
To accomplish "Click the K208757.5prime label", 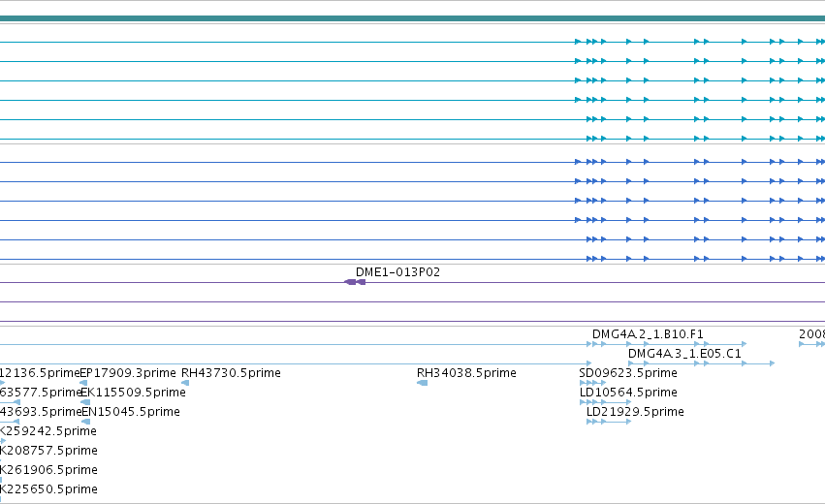I will click(48, 451).
